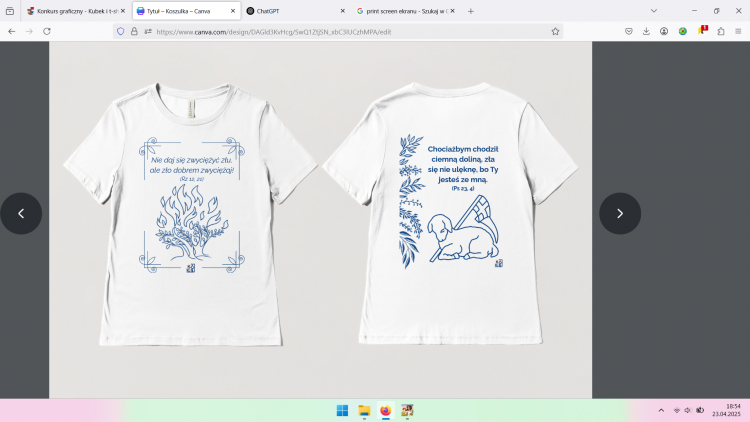Open the Firefox application menu
This screenshot has height=422, width=750.
click(x=739, y=31)
